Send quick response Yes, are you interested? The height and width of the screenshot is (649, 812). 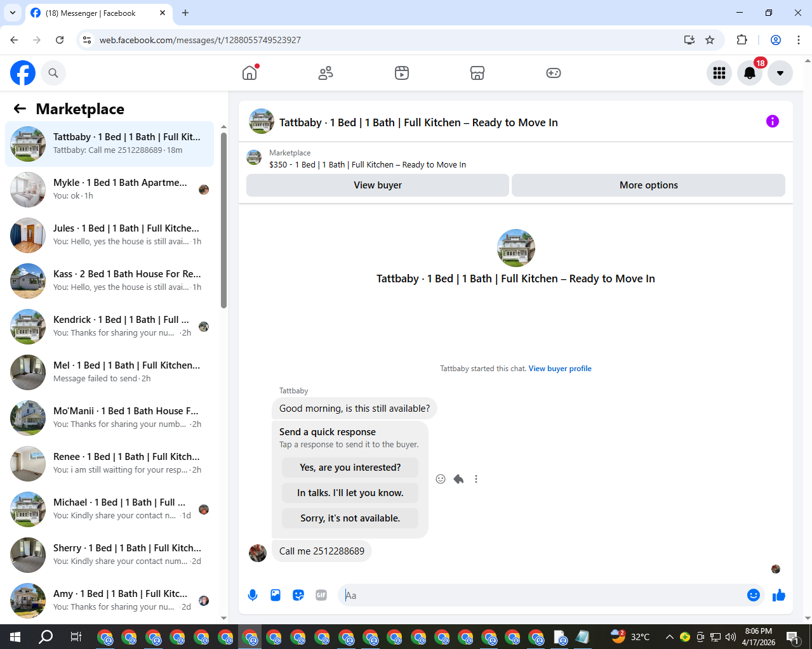(350, 468)
